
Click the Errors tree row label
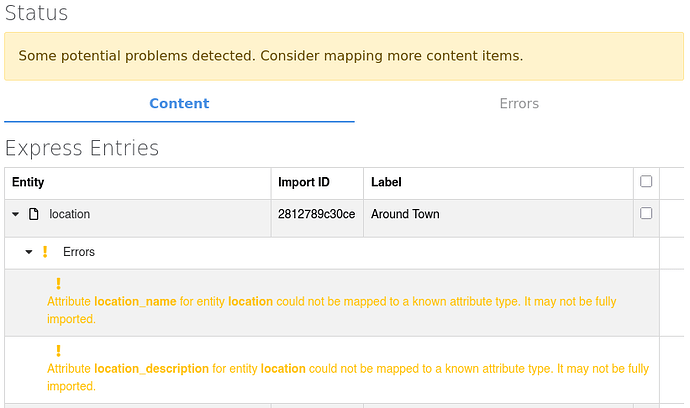click(79, 252)
